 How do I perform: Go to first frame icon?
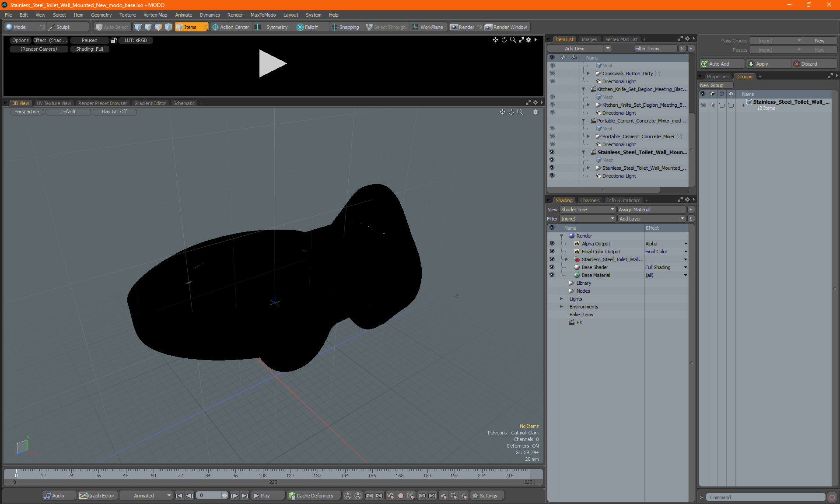179,496
